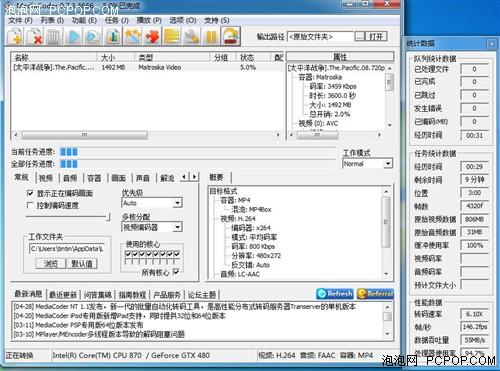Enable the 控制编码速度 checkbox
The width and height of the screenshot is (500, 371).
pos(30,205)
